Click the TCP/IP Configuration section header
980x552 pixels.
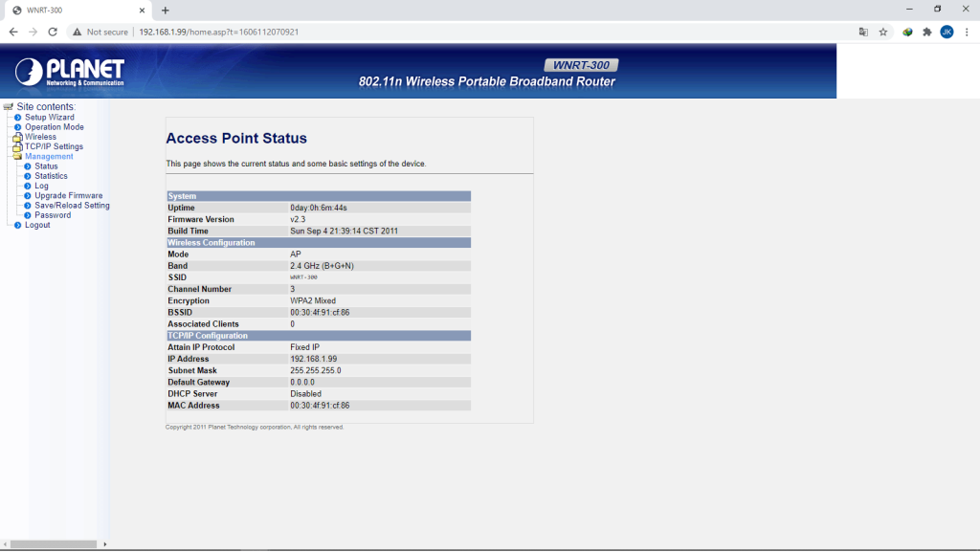(x=319, y=336)
